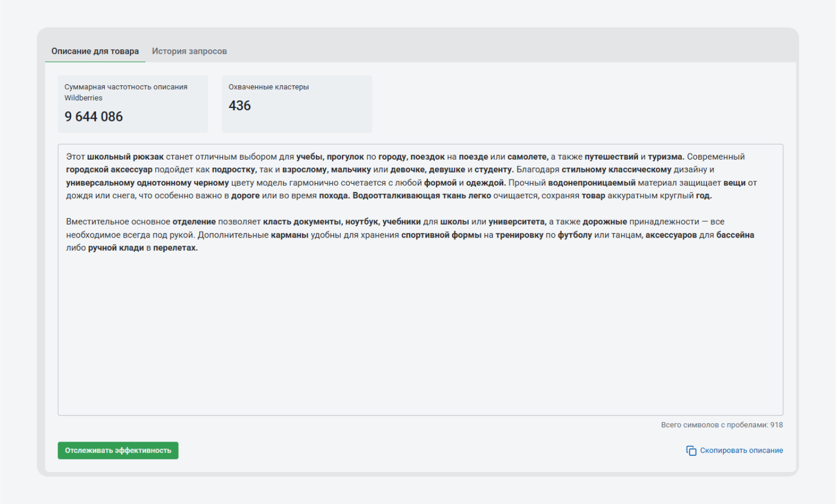Click the bold phrase городской аксессуар

pos(109,170)
